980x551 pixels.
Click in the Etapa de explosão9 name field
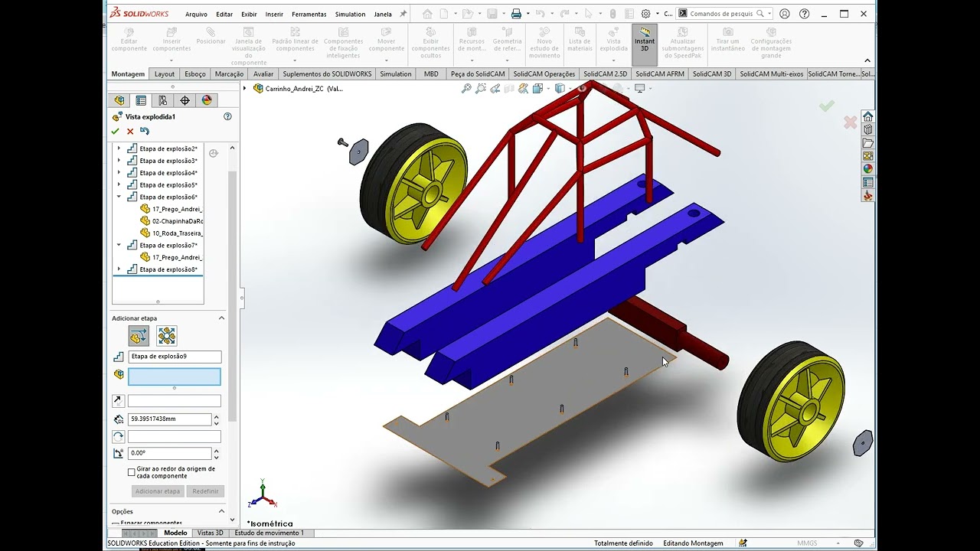175,357
